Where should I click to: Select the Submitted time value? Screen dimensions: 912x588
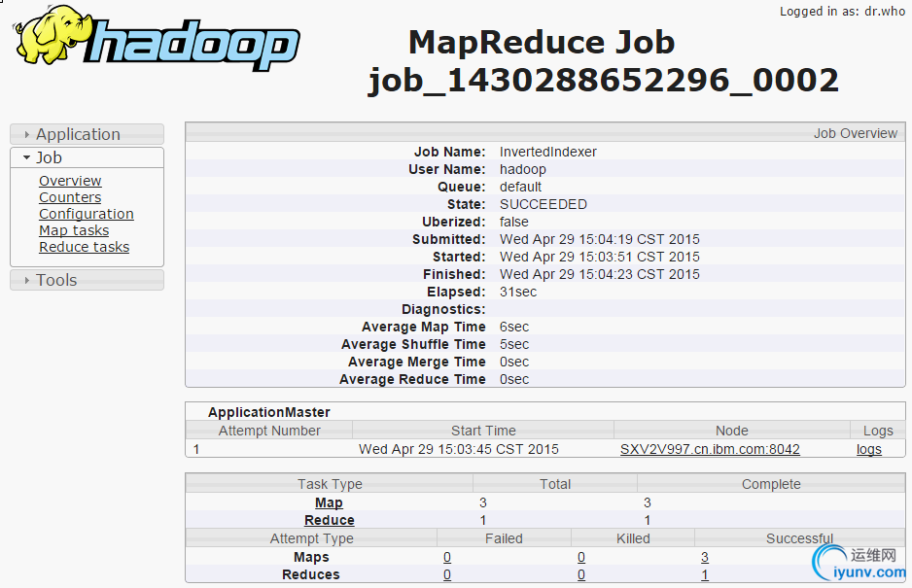tap(600, 239)
